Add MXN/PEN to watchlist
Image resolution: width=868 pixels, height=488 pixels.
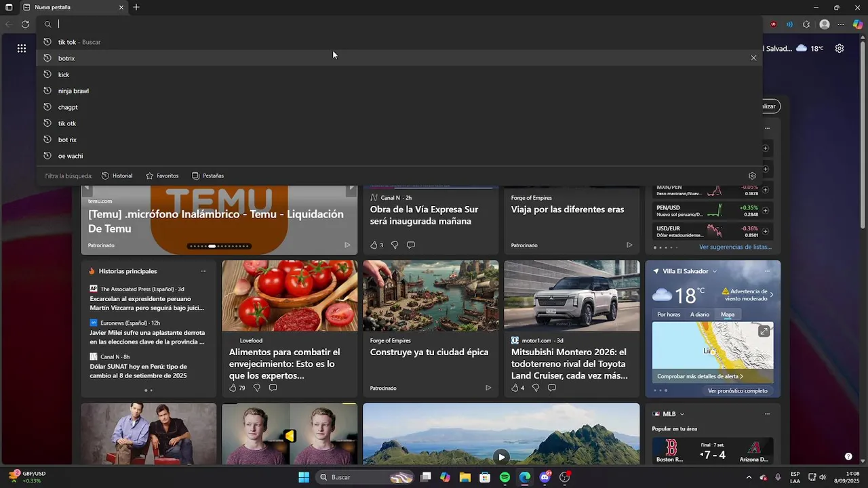(x=766, y=190)
